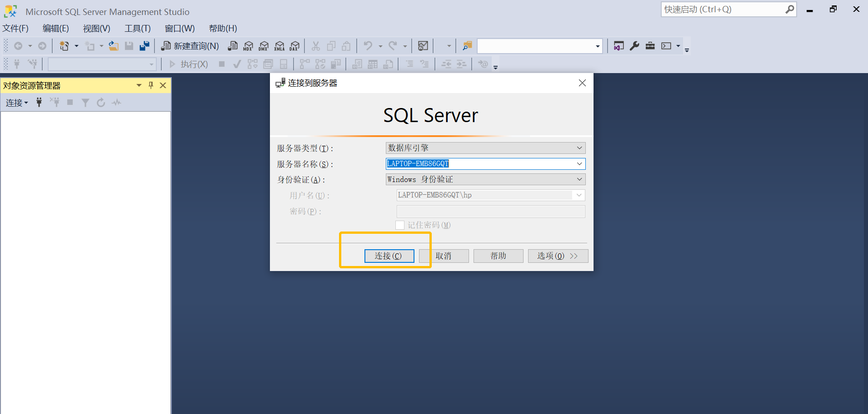This screenshot has width=868, height=414.
Task: Select the XMLA query icon
Action: (279, 45)
